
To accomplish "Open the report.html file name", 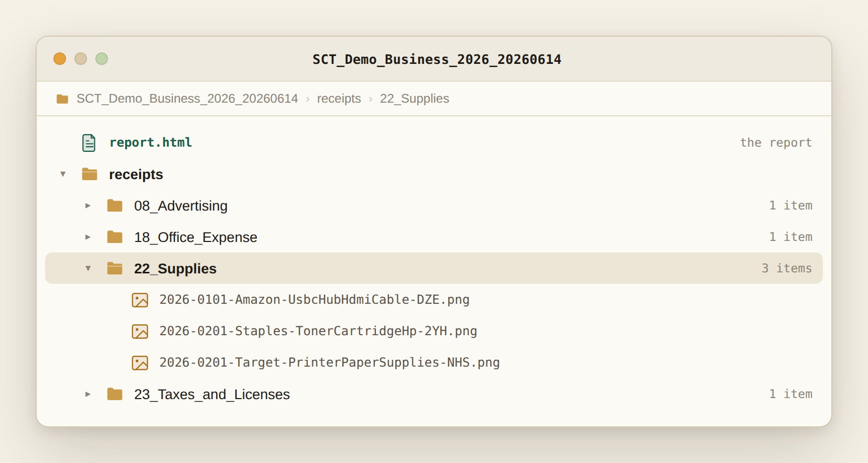I will pyautogui.click(x=150, y=142).
